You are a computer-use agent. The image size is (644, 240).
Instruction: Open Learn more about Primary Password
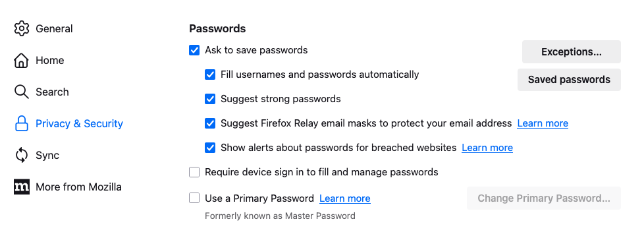tap(345, 198)
